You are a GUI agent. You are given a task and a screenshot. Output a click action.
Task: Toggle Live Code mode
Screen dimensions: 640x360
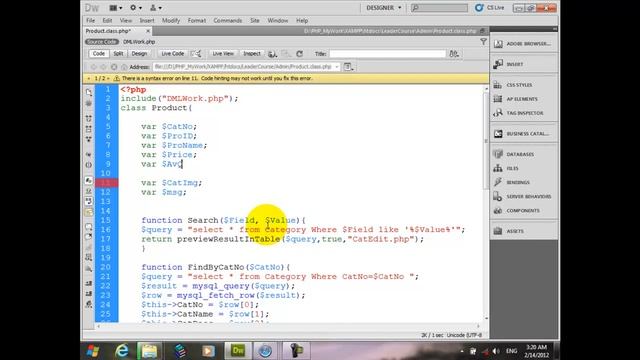click(172, 53)
